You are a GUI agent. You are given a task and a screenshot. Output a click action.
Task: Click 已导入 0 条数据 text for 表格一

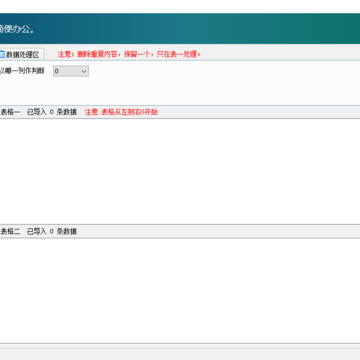[52, 112]
